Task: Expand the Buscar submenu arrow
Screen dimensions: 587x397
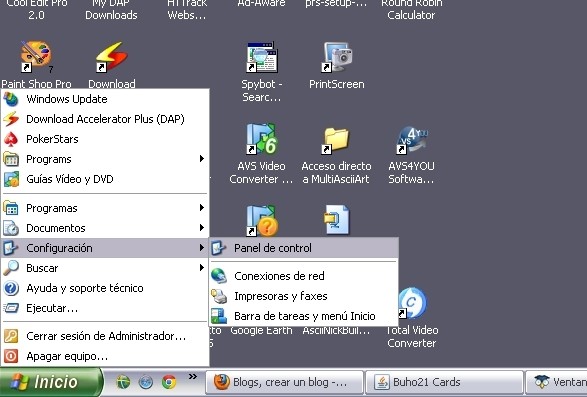Action: (202, 267)
